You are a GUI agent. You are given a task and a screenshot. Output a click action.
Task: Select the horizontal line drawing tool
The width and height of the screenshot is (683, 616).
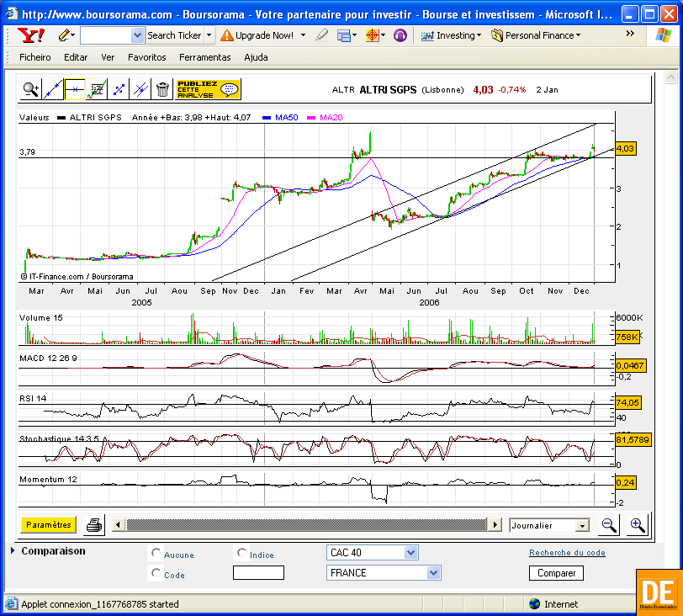[75, 90]
